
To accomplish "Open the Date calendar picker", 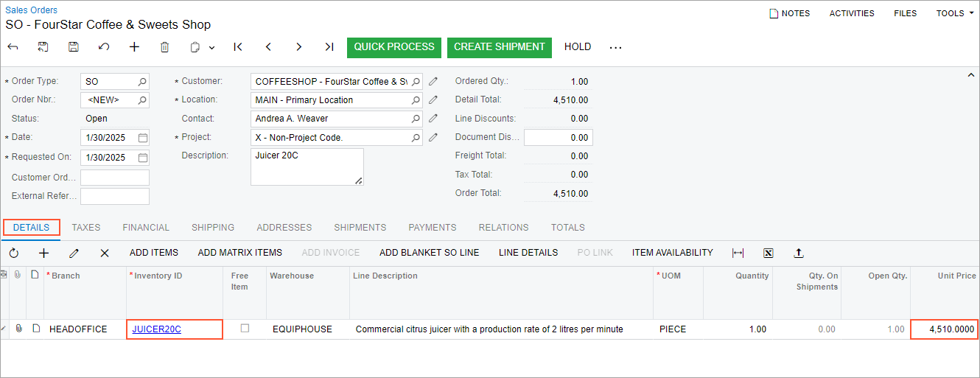I will 143,137.
